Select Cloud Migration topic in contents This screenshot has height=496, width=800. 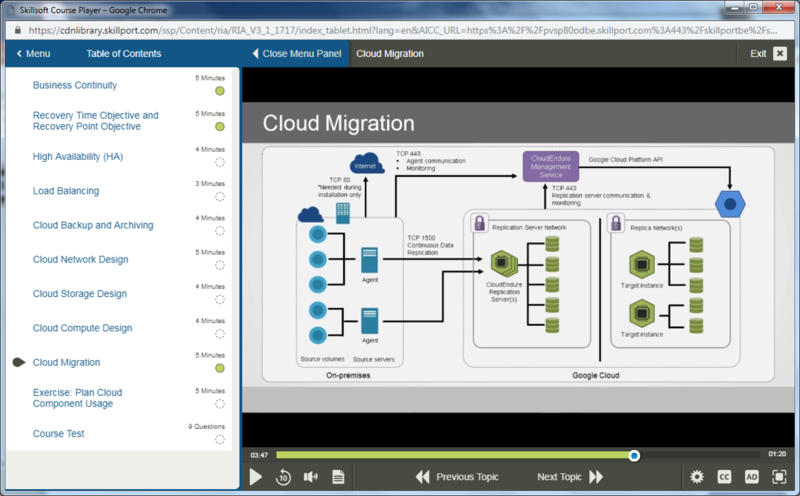point(66,362)
